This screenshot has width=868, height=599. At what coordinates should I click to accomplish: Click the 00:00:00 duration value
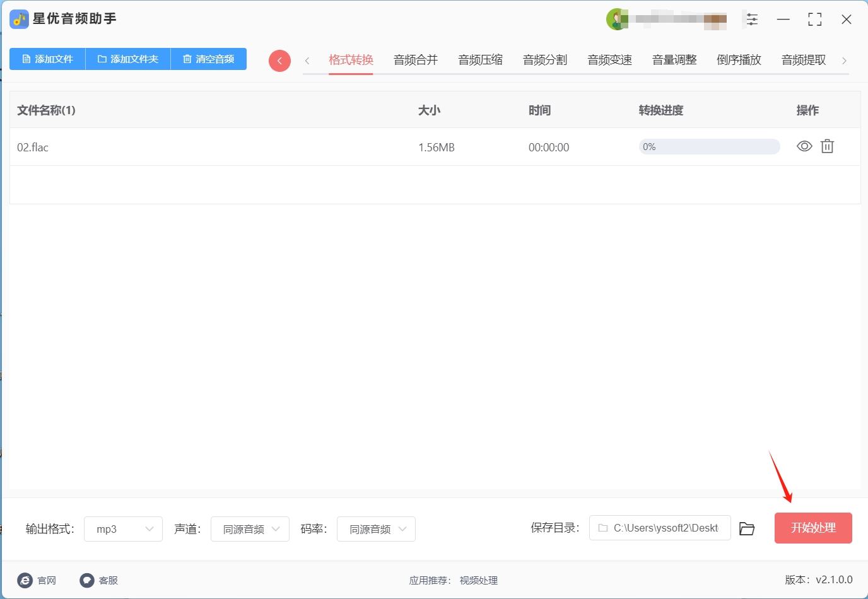coord(549,147)
